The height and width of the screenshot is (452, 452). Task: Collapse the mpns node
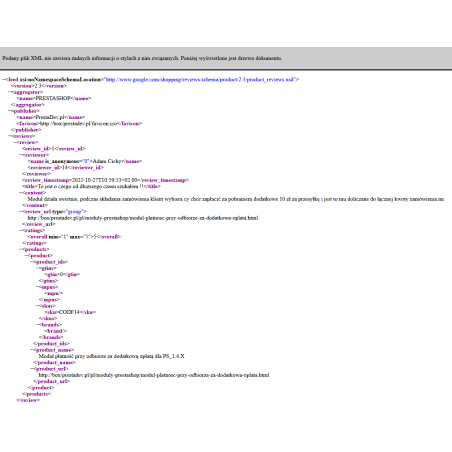38,287
